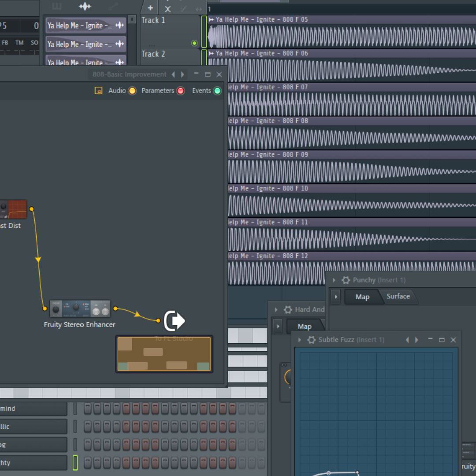The width and height of the screenshot is (476, 476).
Task: Toggle the Parameters connections display
Action: click(x=180, y=91)
